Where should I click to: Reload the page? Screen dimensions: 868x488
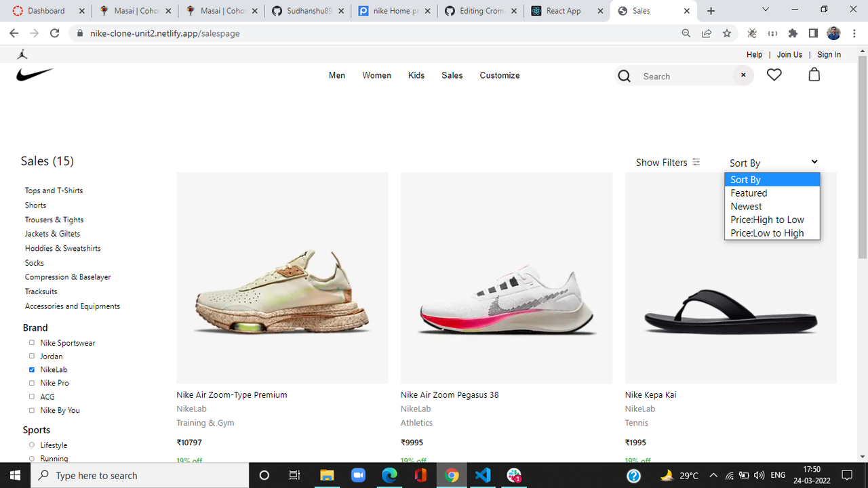[x=55, y=33]
